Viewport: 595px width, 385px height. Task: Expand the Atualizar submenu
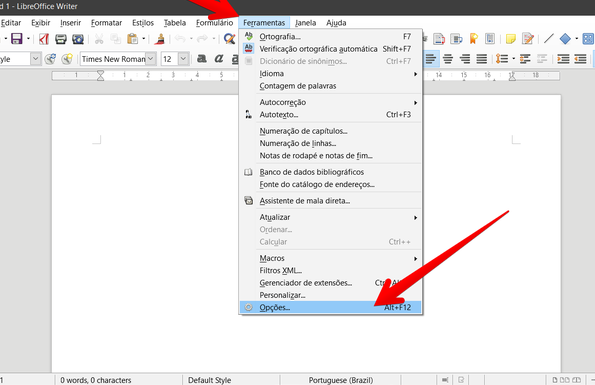(x=331, y=217)
